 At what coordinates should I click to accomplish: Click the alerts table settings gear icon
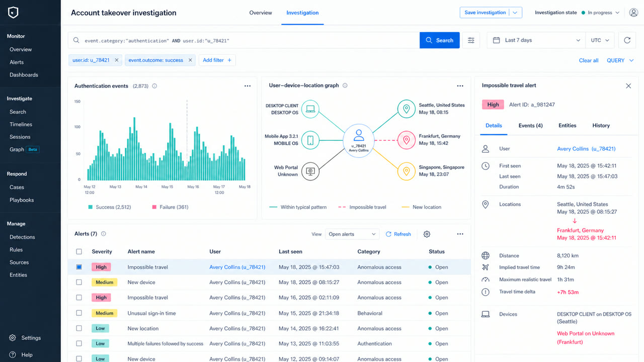(427, 234)
